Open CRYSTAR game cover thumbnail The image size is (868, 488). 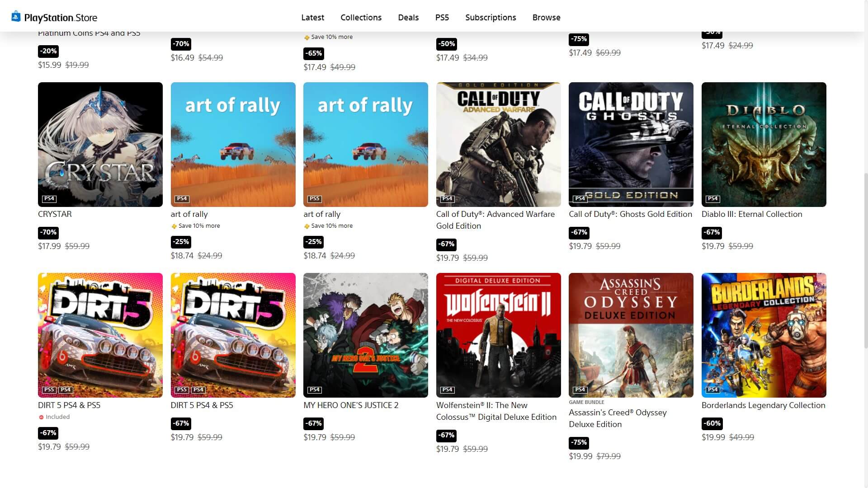pos(100,145)
